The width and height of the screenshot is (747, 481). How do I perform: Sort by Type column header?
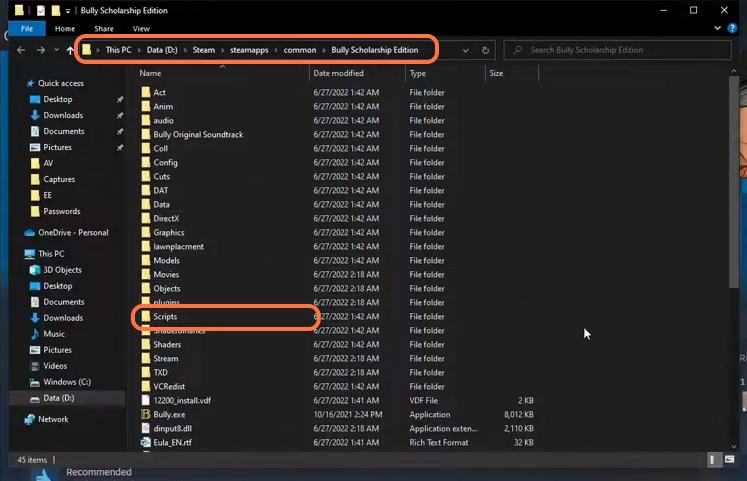418,73
